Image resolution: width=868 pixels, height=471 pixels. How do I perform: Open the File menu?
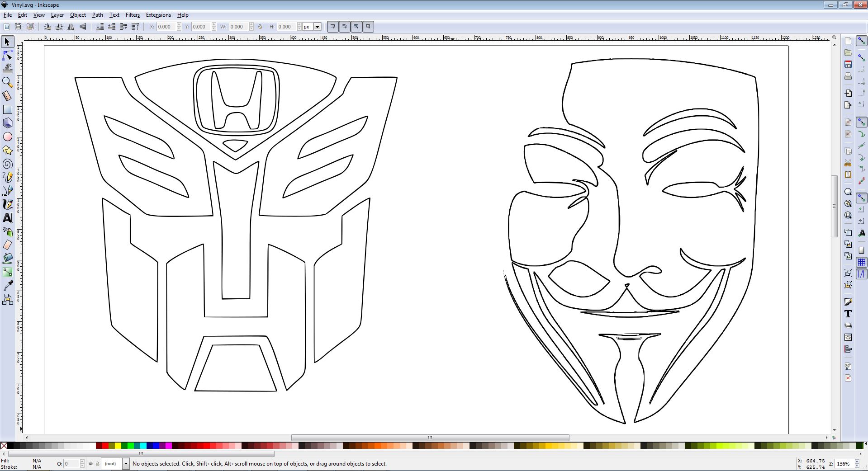(8, 15)
